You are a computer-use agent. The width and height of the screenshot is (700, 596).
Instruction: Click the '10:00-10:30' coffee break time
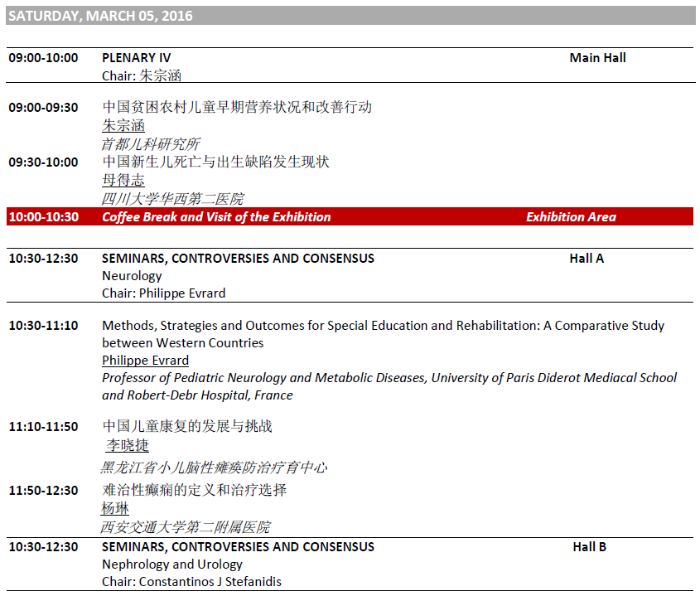tap(44, 217)
